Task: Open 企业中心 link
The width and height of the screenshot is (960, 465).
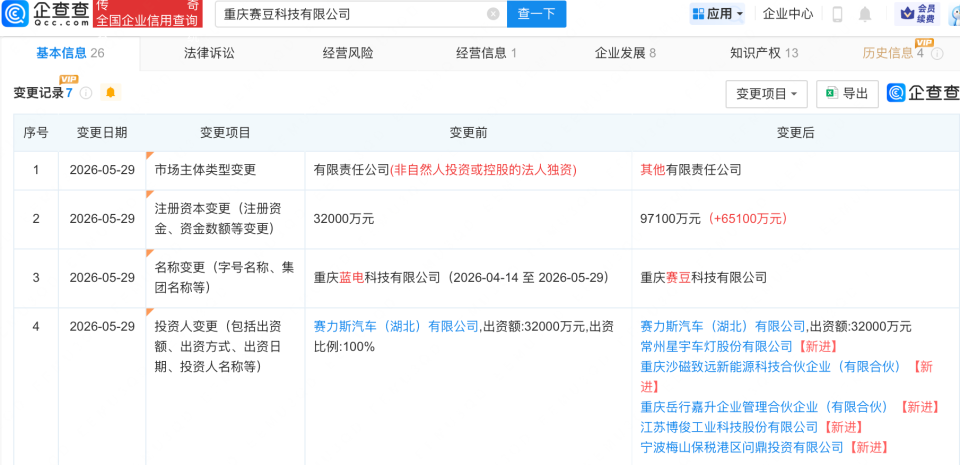Action: (788, 13)
